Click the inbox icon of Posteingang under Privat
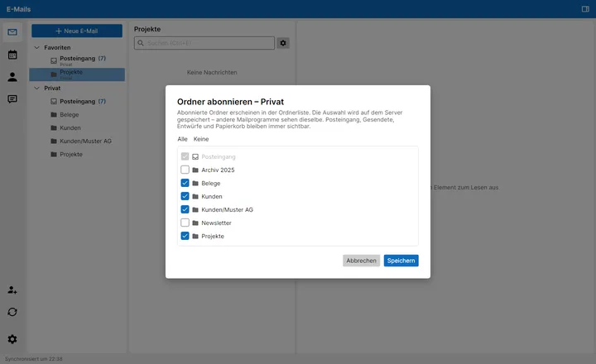Screen dimensions: 596x364 (x=54, y=102)
